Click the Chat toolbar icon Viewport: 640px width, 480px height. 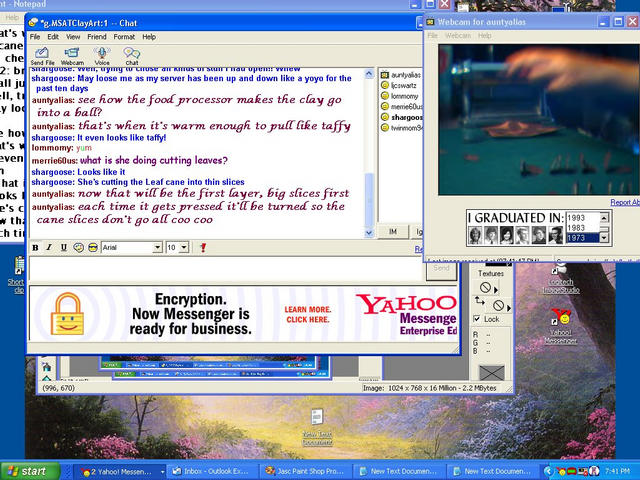(x=132, y=56)
